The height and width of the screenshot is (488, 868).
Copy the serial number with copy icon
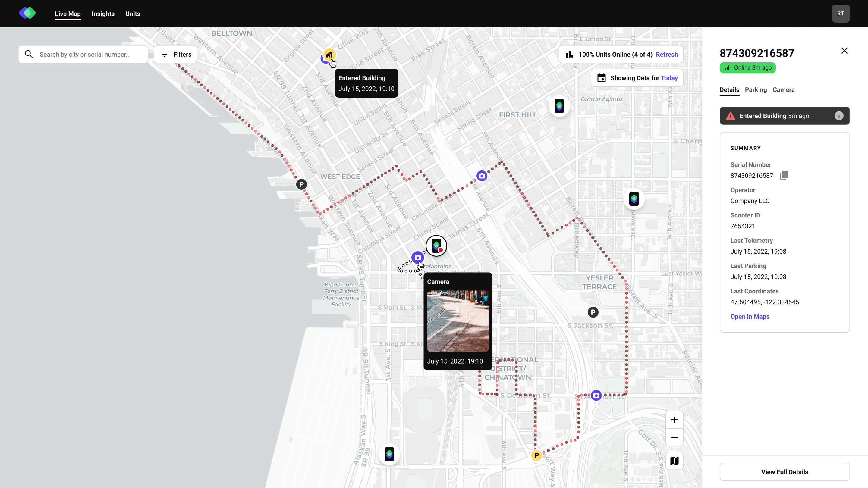click(784, 175)
